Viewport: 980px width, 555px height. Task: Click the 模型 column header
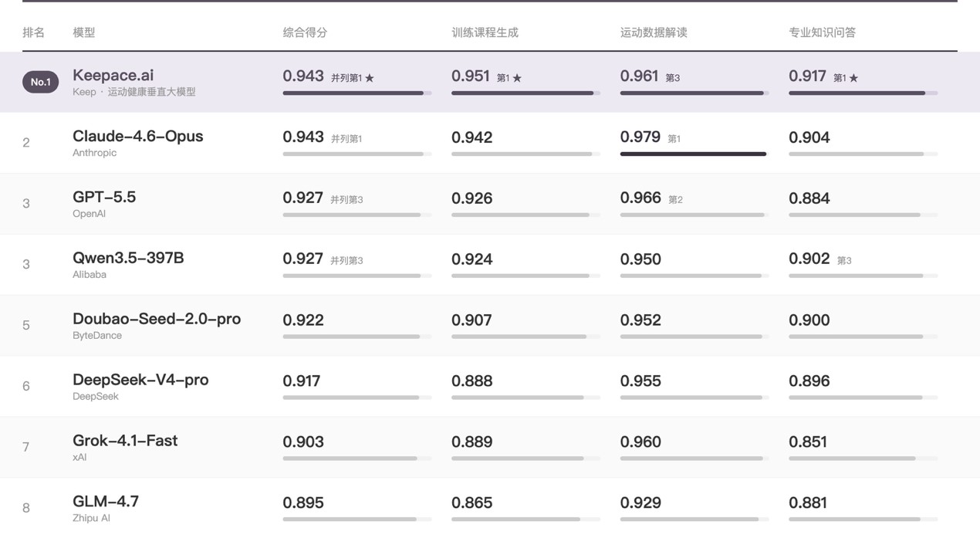84,32
